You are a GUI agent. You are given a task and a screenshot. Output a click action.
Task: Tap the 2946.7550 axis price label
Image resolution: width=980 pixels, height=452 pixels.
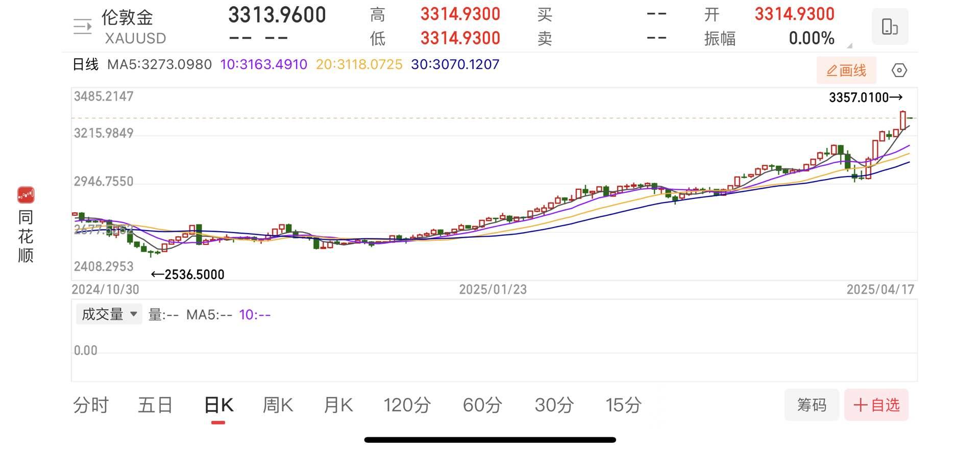[104, 182]
